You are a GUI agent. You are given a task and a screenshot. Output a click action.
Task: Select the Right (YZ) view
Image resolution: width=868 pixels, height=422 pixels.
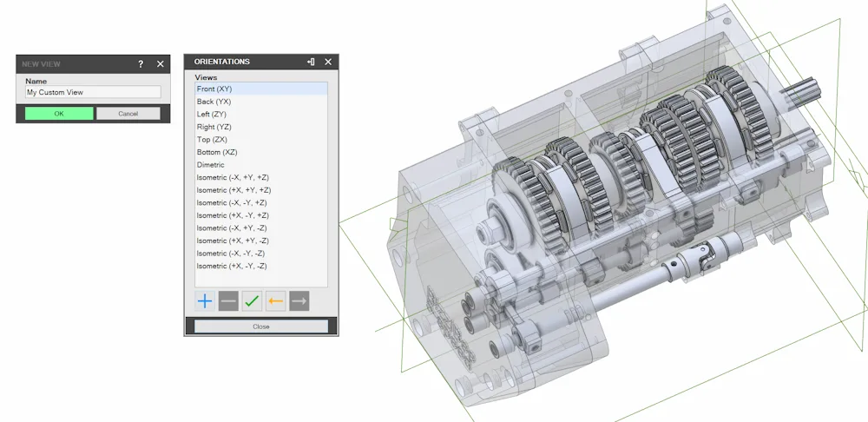[260, 127]
